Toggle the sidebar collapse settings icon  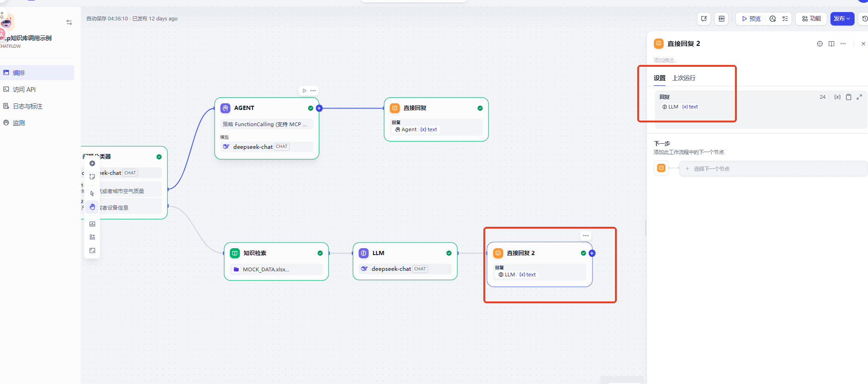tap(69, 22)
